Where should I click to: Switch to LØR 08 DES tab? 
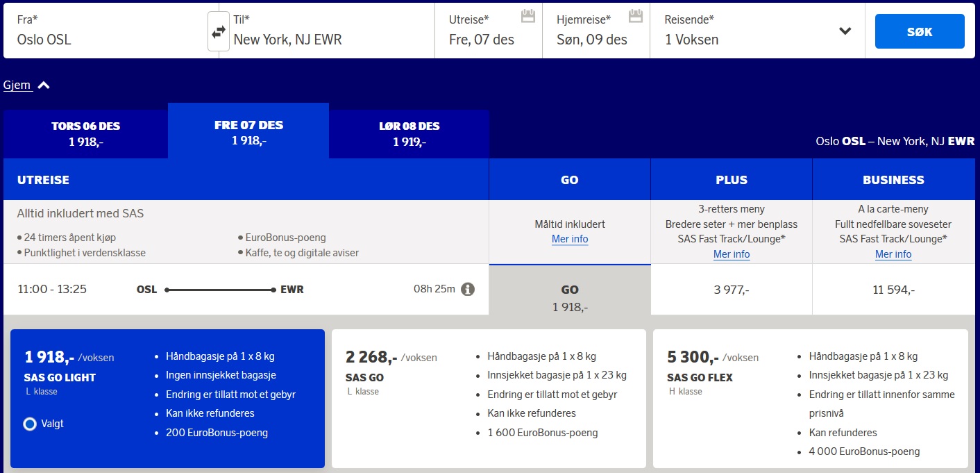tap(409, 134)
